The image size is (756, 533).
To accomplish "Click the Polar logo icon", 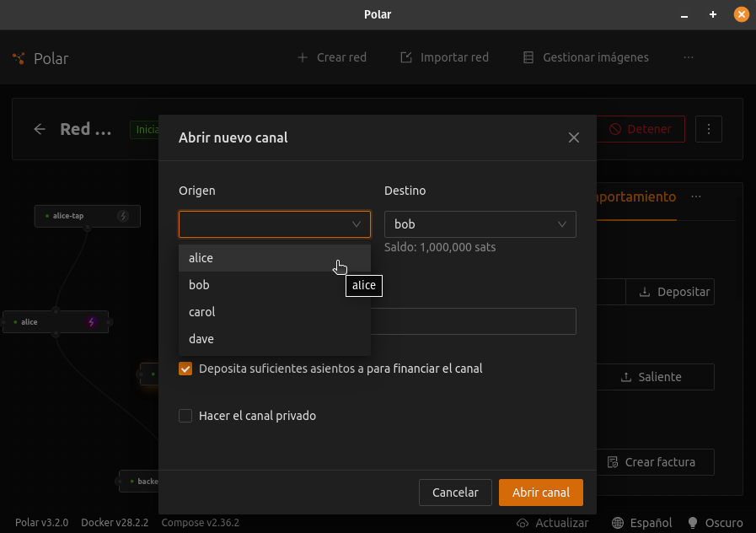I will pyautogui.click(x=19, y=58).
